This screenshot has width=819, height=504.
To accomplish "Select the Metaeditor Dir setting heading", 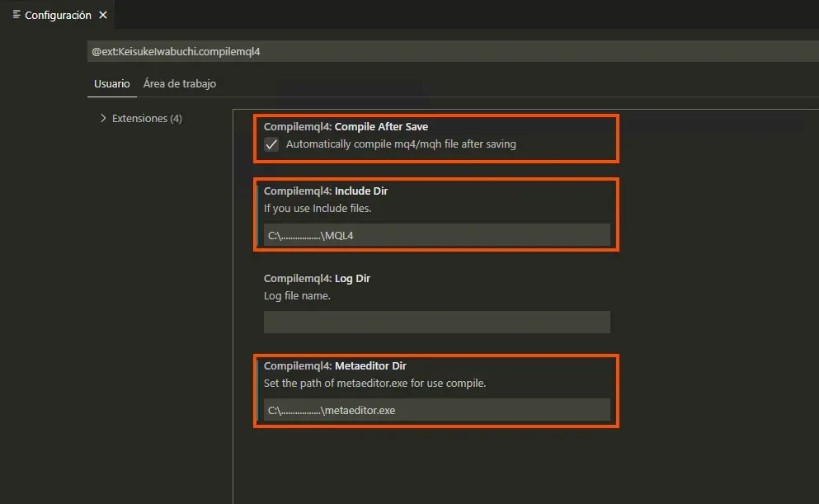I will click(335, 365).
